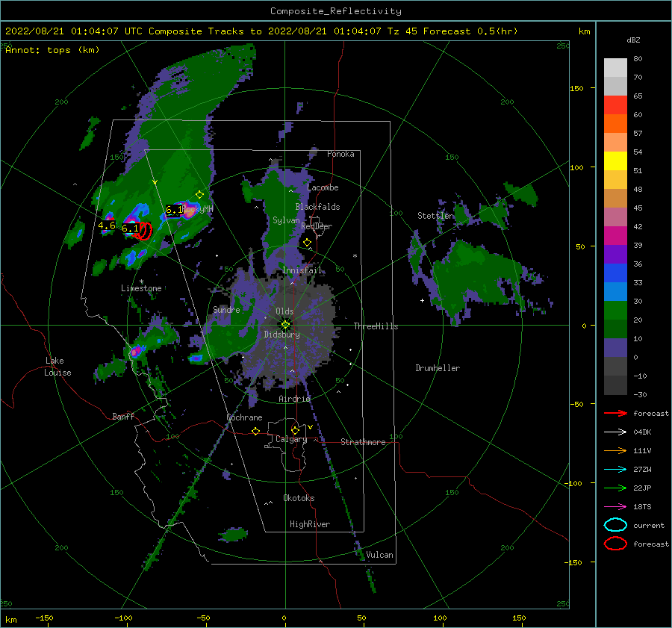Click the Ponoka city label
Viewport: 672px width, 628px height.
(x=340, y=154)
